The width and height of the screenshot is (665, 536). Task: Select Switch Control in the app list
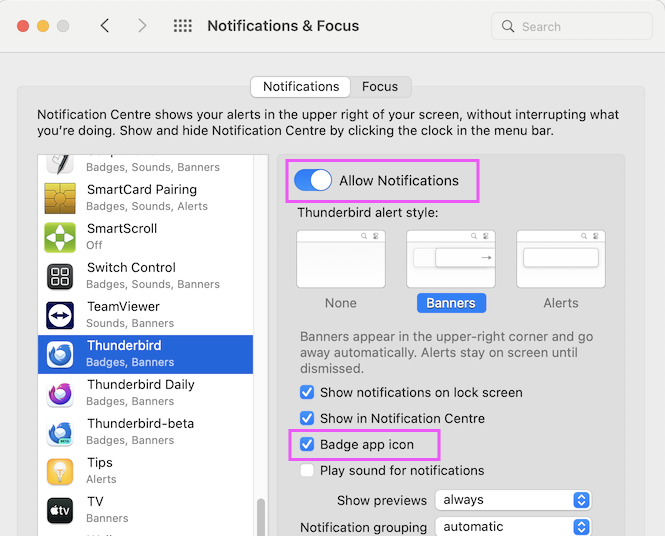[145, 276]
